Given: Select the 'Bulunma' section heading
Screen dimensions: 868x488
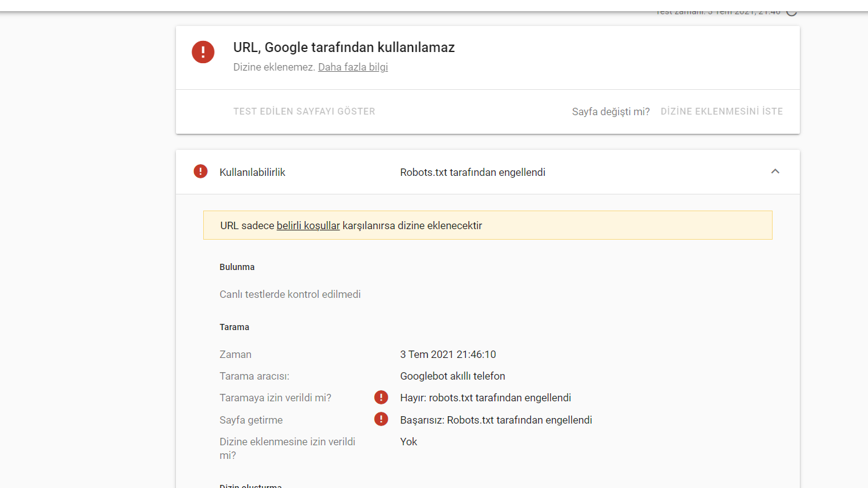Looking at the screenshot, I should [237, 267].
